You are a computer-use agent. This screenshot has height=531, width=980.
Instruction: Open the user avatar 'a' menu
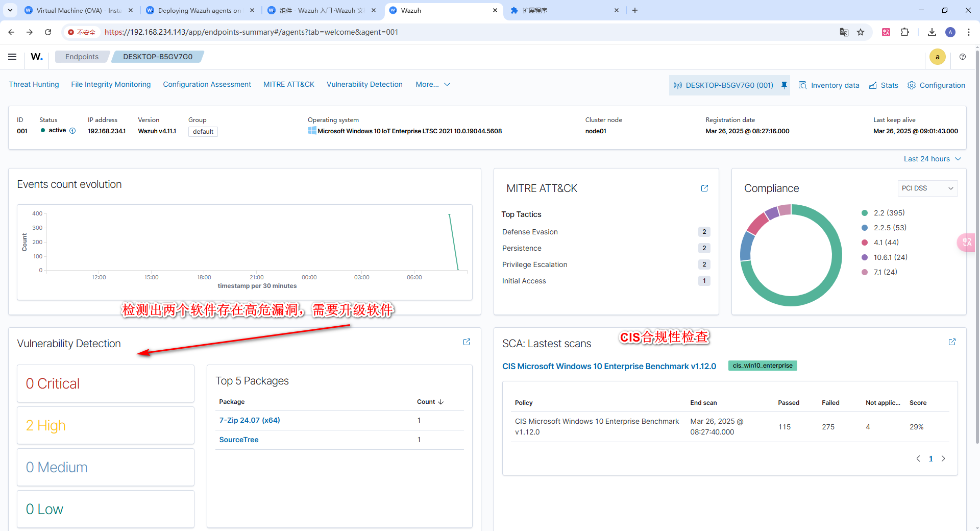[937, 57]
